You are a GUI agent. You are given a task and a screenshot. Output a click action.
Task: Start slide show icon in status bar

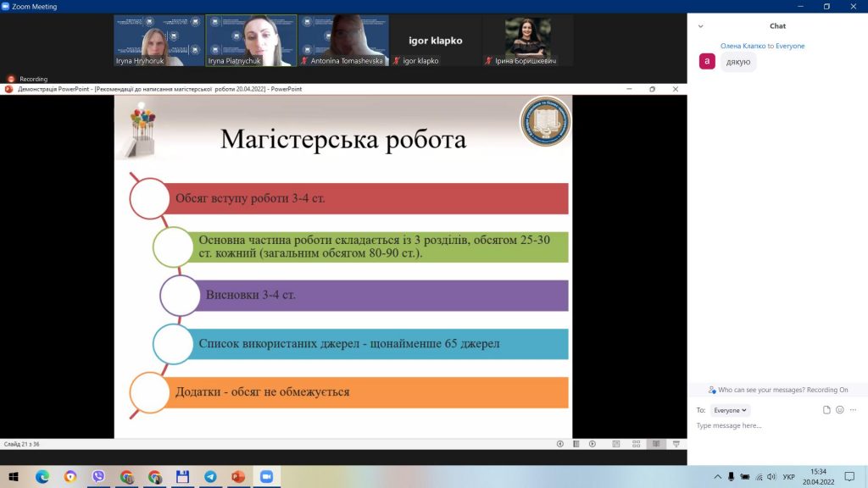[x=676, y=444]
